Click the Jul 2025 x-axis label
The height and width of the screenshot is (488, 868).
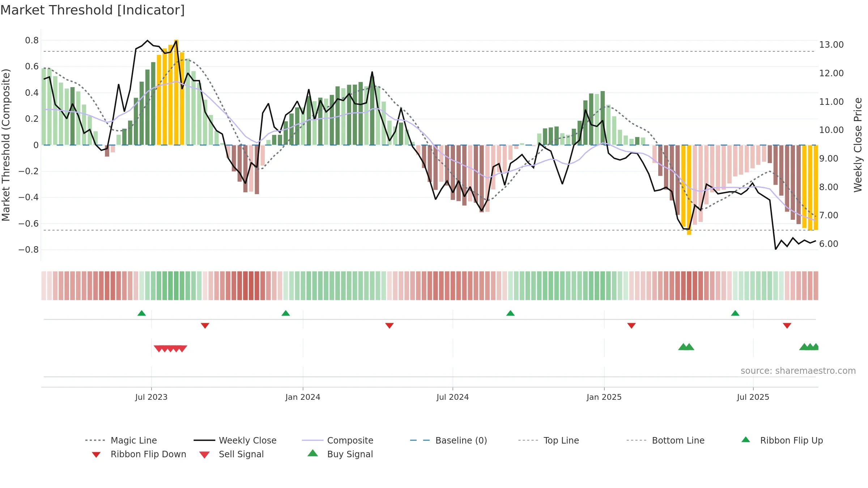(x=753, y=397)
